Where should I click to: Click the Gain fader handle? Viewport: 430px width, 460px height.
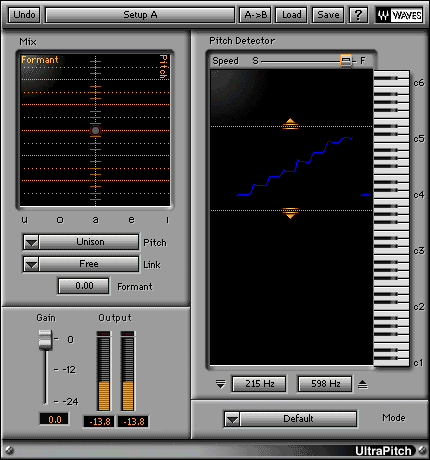click(45, 340)
